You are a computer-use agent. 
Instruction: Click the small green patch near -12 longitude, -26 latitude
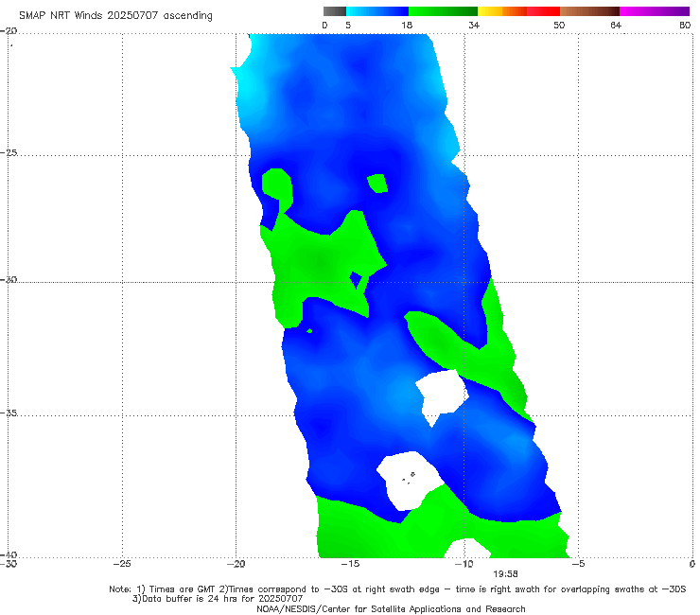[377, 184]
